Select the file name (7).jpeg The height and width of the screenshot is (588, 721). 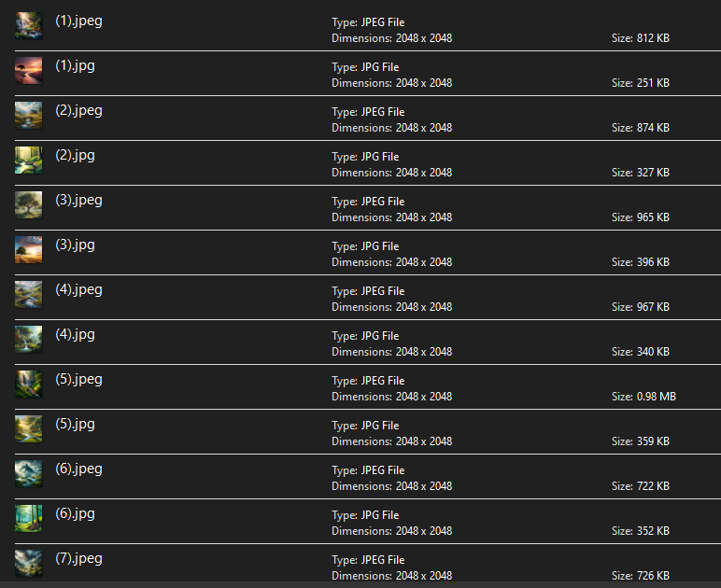pyautogui.click(x=78, y=558)
